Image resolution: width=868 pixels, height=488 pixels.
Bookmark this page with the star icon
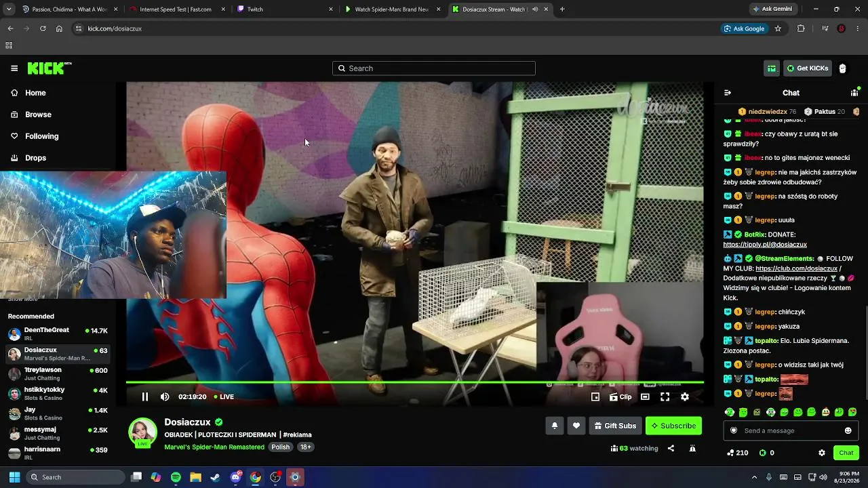778,28
